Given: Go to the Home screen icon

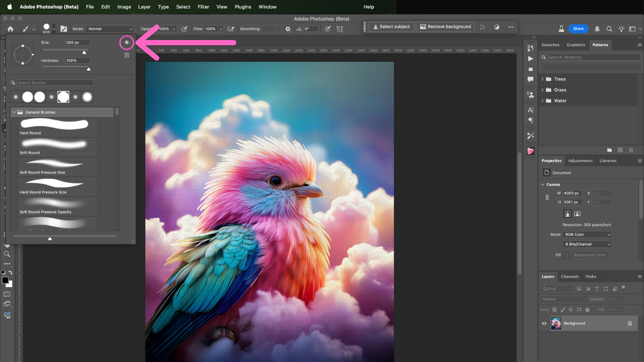Looking at the screenshot, I should tap(10, 29).
